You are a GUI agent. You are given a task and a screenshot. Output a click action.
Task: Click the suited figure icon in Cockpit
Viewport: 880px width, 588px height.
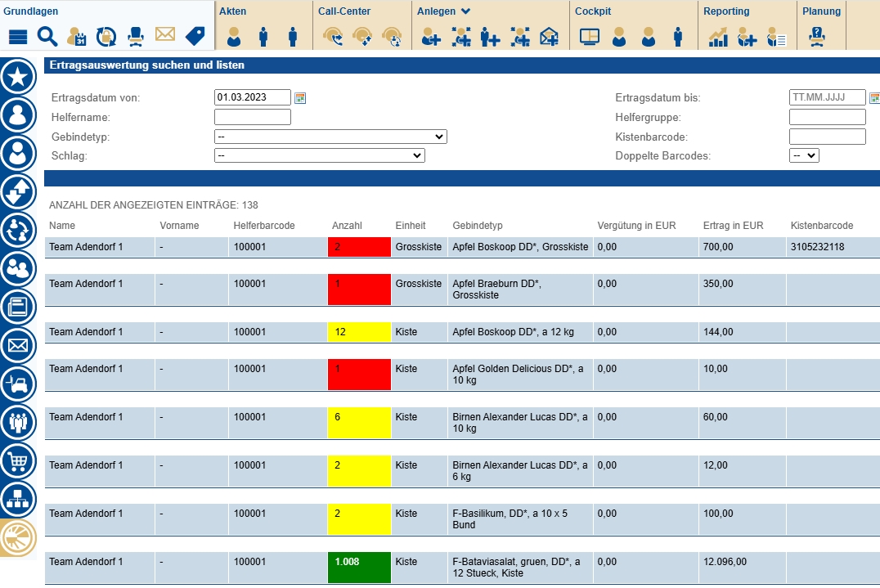678,37
